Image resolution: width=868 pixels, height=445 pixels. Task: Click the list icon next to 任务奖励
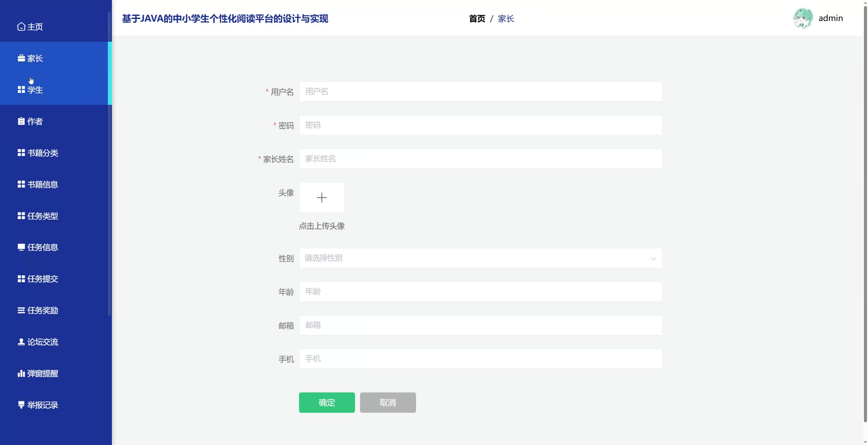click(21, 310)
